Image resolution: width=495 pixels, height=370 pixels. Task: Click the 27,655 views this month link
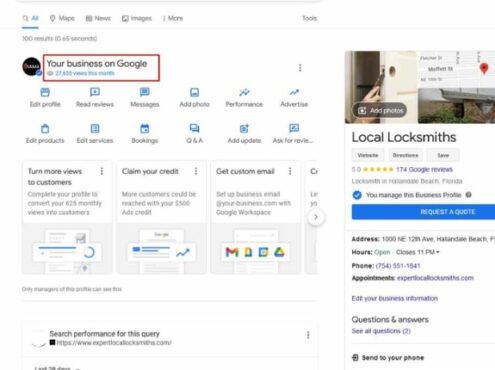point(85,73)
